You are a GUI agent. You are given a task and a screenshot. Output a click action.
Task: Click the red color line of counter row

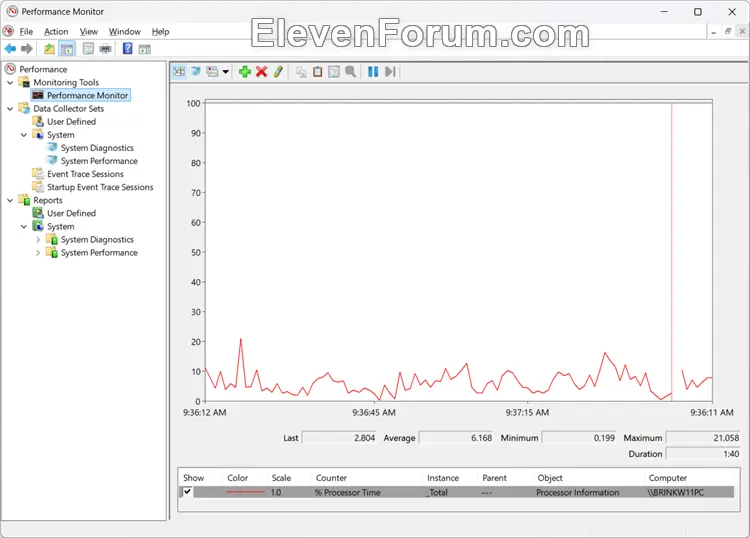point(245,492)
